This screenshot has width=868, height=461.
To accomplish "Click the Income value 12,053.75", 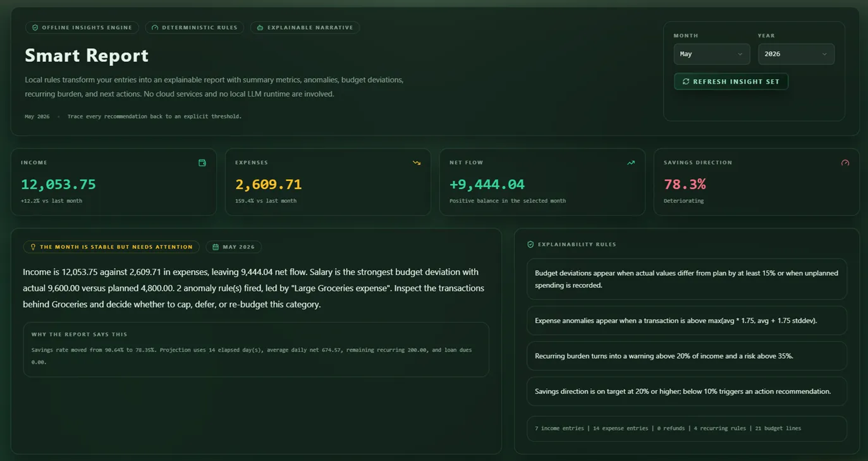I will (58, 185).
